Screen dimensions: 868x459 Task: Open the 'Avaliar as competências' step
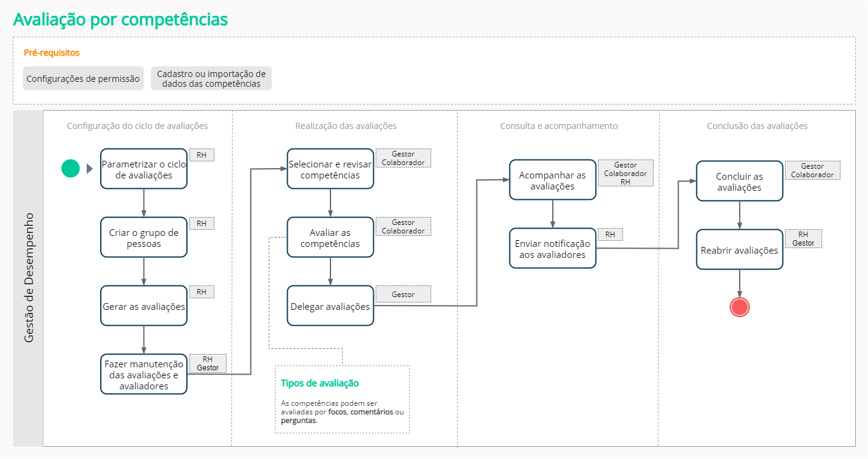[x=330, y=238]
